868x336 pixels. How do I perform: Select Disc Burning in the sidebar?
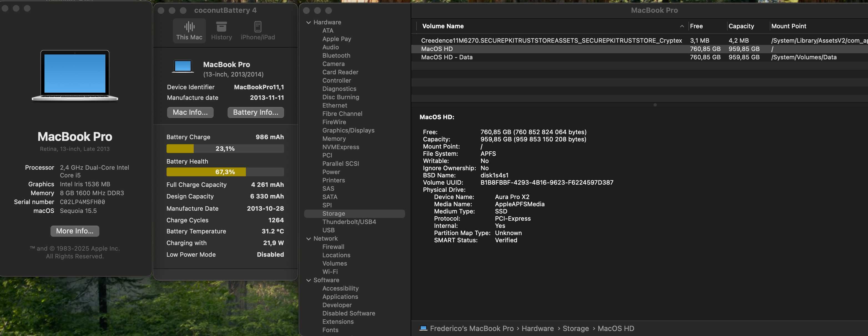(340, 97)
